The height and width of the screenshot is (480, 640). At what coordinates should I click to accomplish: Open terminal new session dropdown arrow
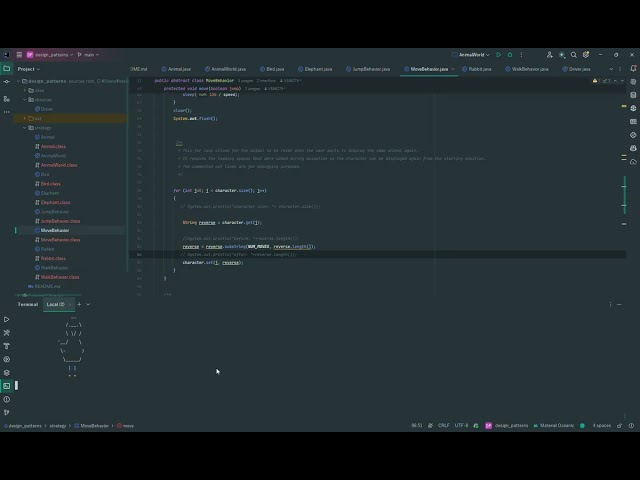pos(88,304)
